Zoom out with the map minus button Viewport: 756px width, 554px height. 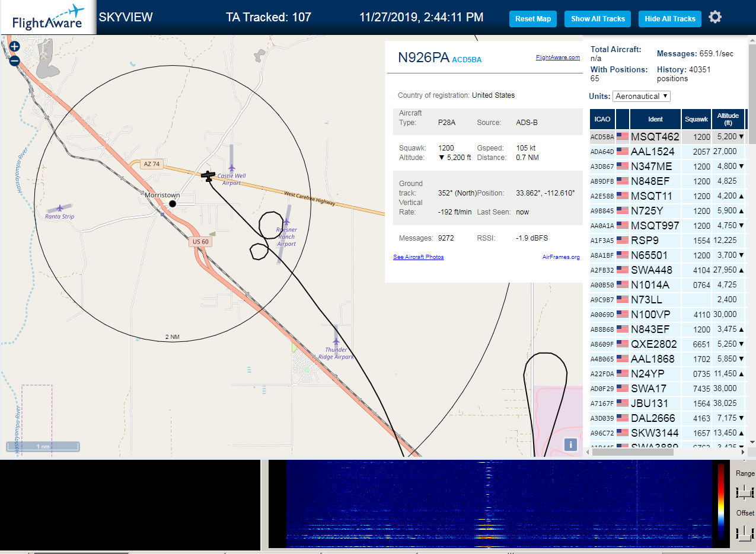[x=15, y=60]
